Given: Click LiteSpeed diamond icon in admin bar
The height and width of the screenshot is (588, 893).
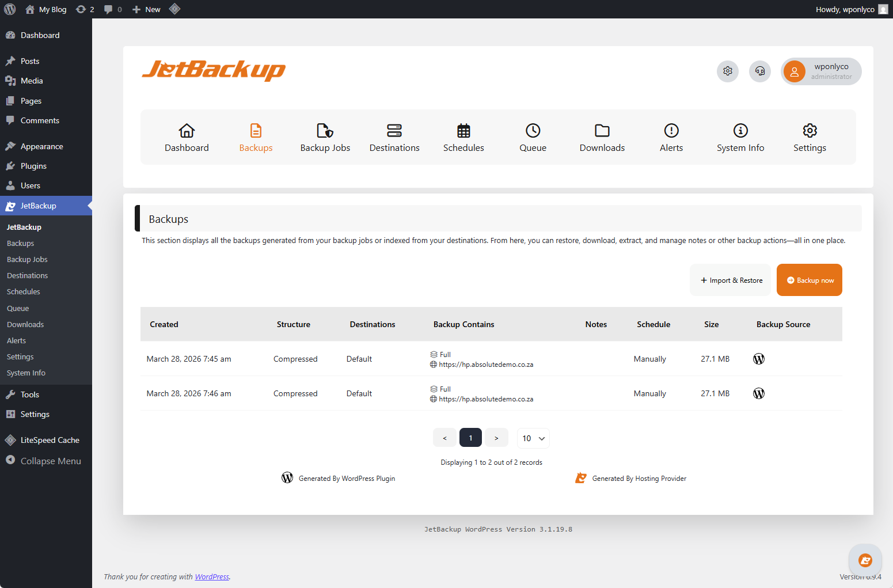Looking at the screenshot, I should (175, 9).
